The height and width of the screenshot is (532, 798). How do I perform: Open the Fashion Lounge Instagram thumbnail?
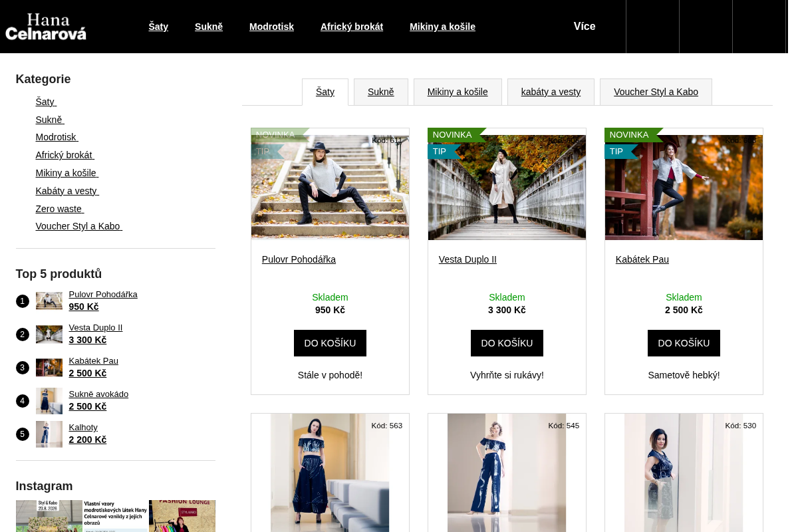[x=182, y=516]
